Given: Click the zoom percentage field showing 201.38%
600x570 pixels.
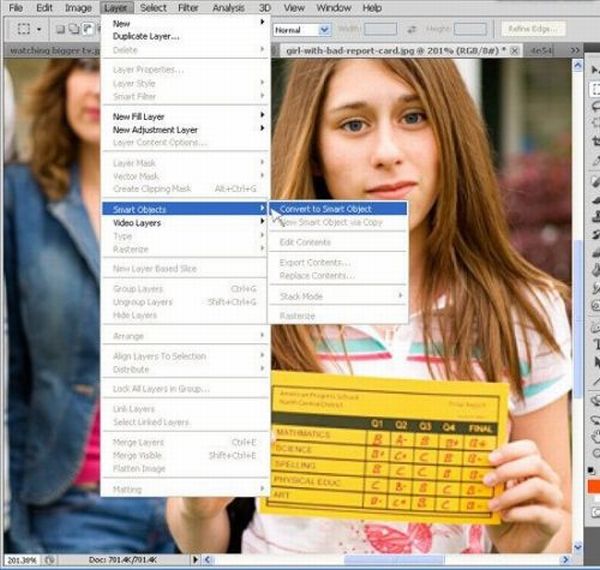Looking at the screenshot, I should pyautogui.click(x=20, y=560).
